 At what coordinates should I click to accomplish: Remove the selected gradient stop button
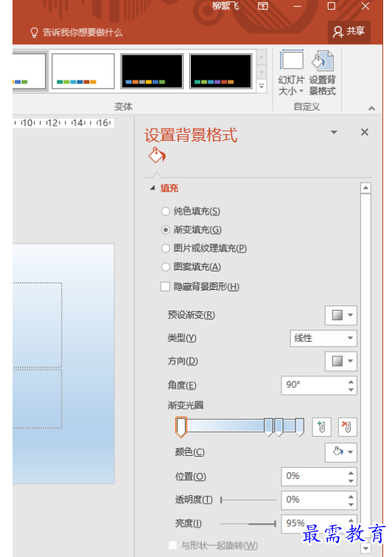[x=347, y=426]
